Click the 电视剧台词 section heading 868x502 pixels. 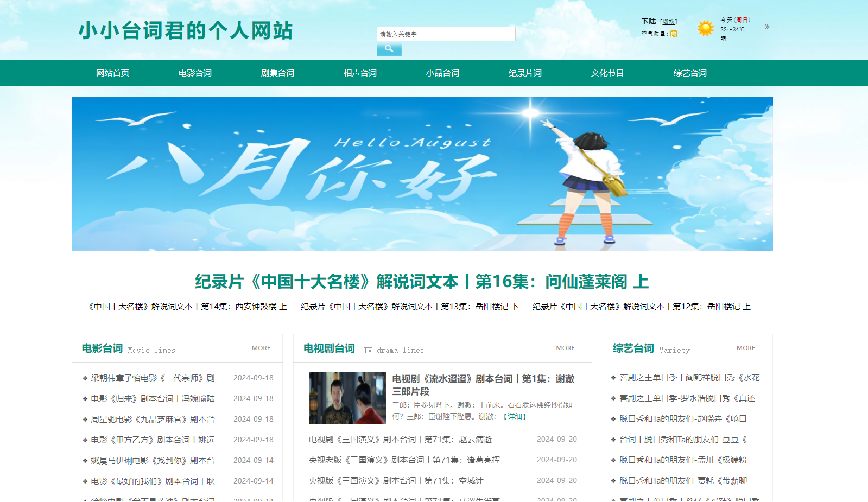click(x=329, y=348)
